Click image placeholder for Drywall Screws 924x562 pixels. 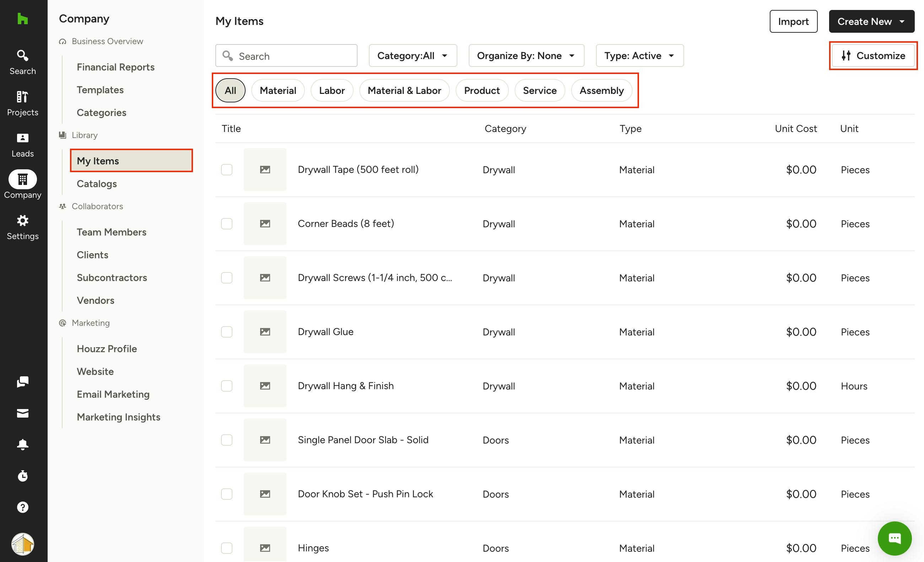(265, 278)
